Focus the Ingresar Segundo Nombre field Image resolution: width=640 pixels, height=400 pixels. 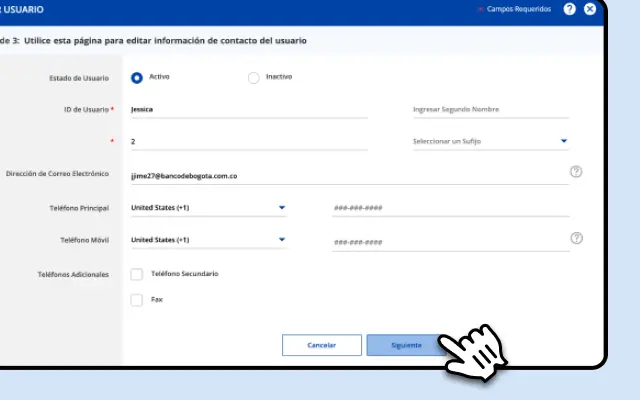tap(491, 109)
